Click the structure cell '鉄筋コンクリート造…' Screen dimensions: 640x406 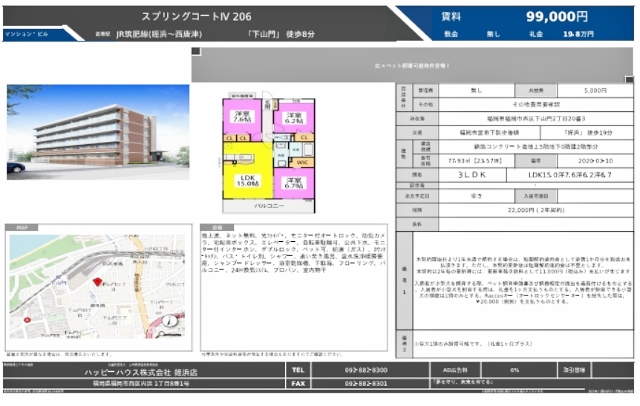[536, 146]
